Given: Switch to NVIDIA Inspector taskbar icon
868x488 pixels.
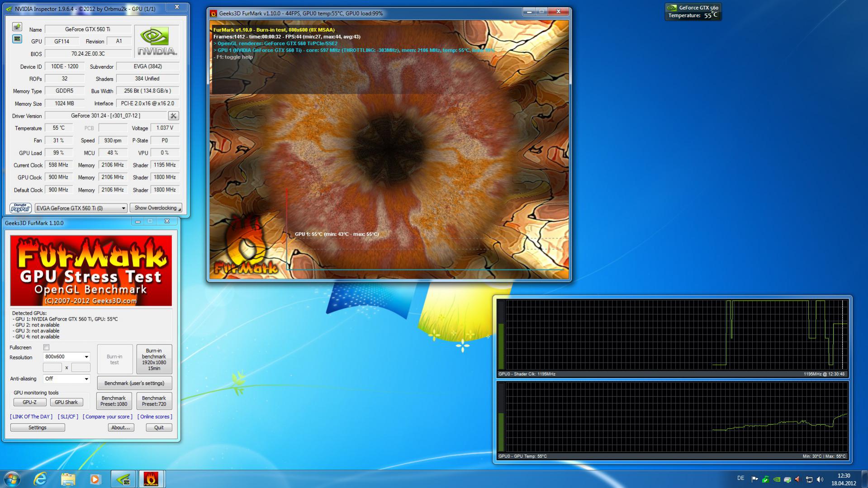Looking at the screenshot, I should click(123, 479).
